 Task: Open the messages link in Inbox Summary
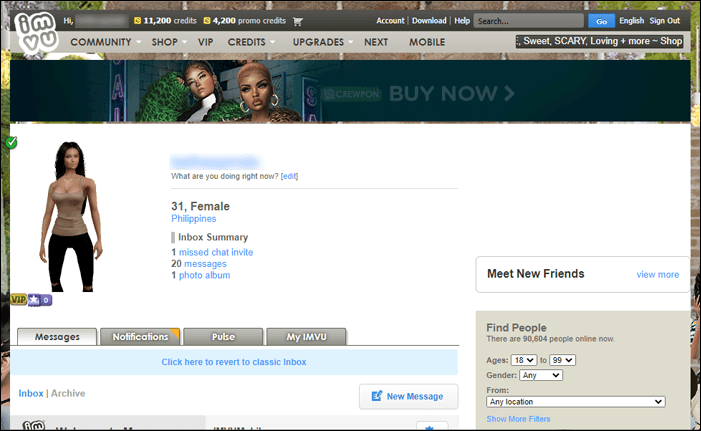pyautogui.click(x=205, y=264)
